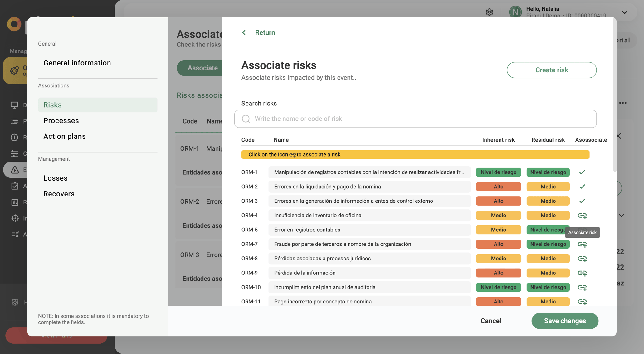Uncheck the association checkmark for ORM-1

coord(582,172)
